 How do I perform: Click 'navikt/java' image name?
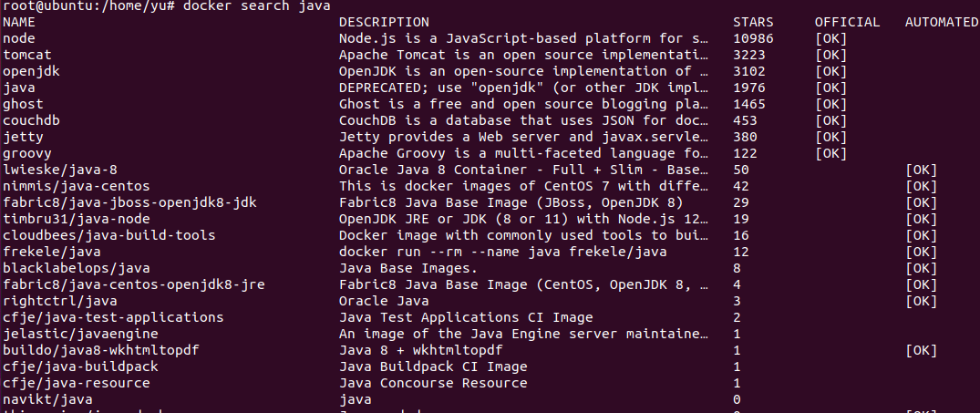(x=48, y=398)
